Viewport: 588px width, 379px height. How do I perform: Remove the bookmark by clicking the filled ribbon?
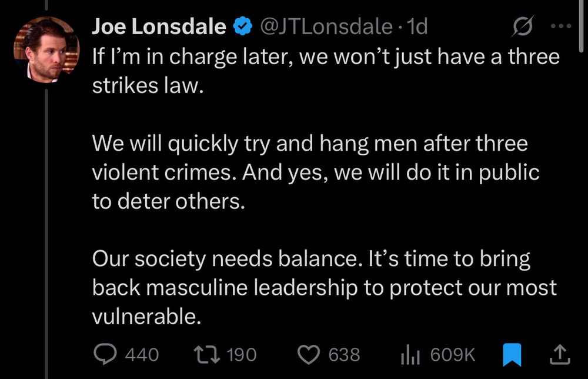pyautogui.click(x=513, y=354)
